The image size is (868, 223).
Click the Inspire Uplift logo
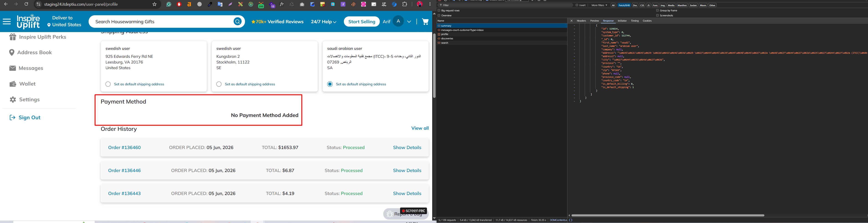(x=28, y=22)
